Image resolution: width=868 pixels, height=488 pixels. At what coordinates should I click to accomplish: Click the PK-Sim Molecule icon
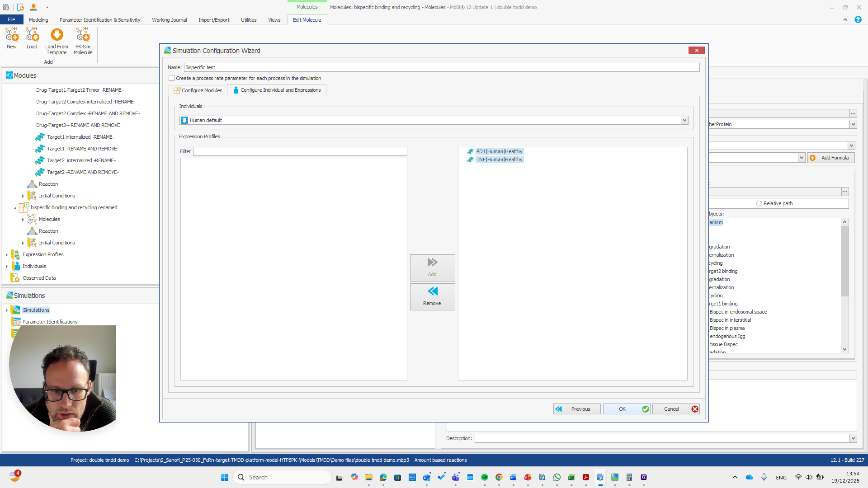coord(83,35)
